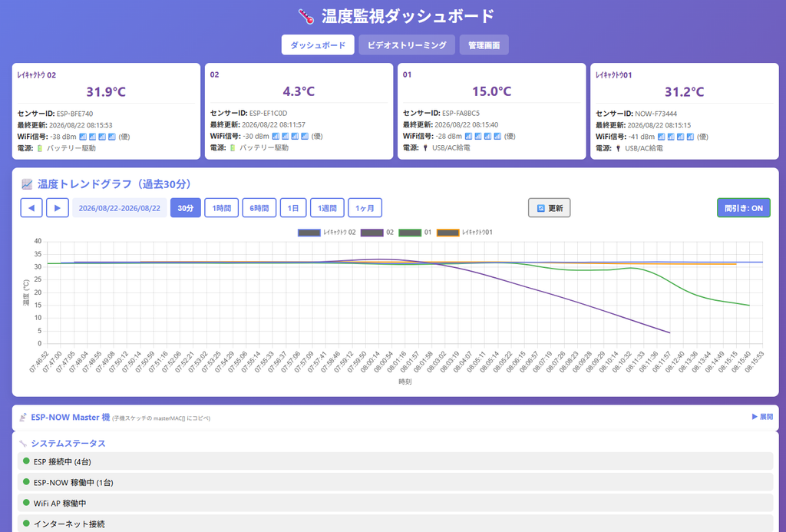
Task: Toggle the 02 series in the chart legend
Action: pyautogui.click(x=377, y=233)
